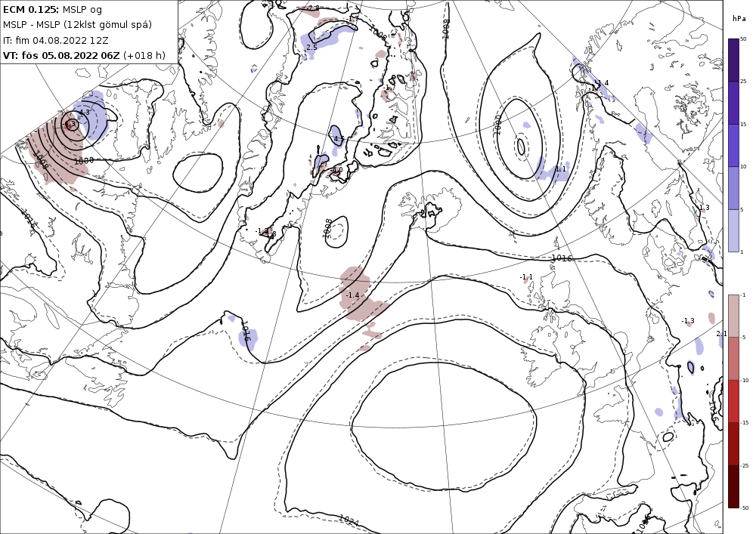Click the '1024' isobar label at the bottom

349,520
